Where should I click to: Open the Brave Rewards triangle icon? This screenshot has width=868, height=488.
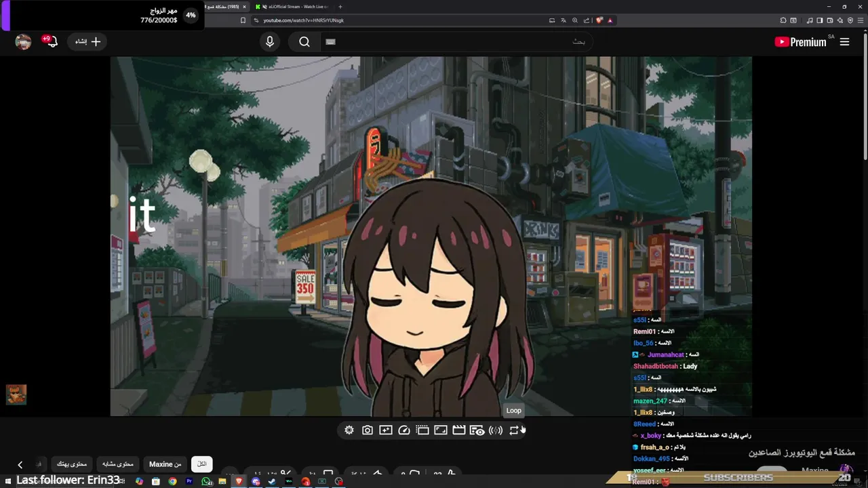(610, 20)
